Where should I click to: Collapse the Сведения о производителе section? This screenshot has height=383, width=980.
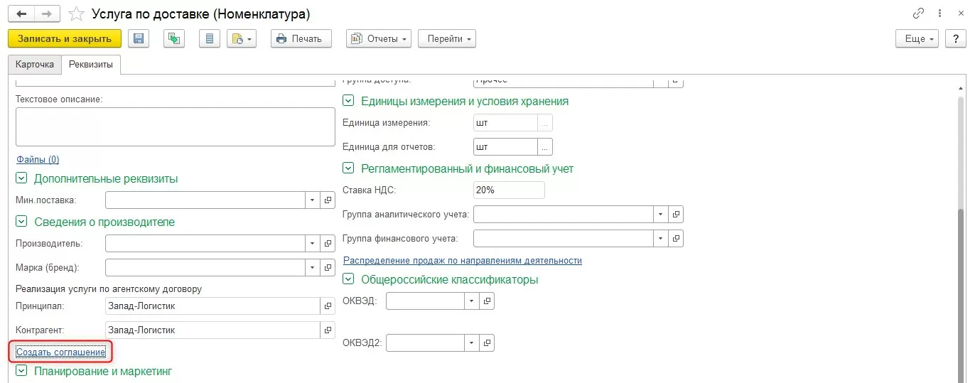click(21, 222)
